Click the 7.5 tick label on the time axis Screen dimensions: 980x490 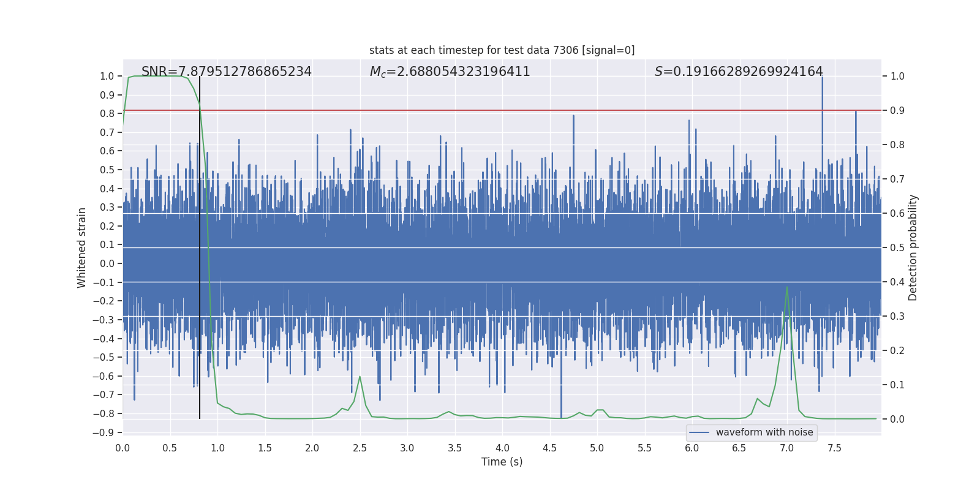point(834,448)
